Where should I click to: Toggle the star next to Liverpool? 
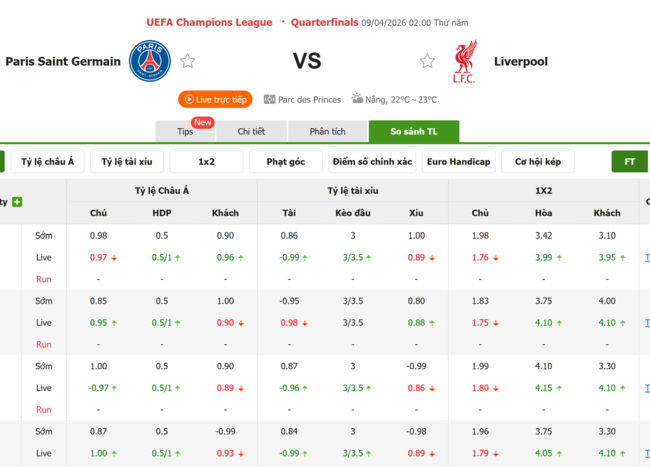427,61
